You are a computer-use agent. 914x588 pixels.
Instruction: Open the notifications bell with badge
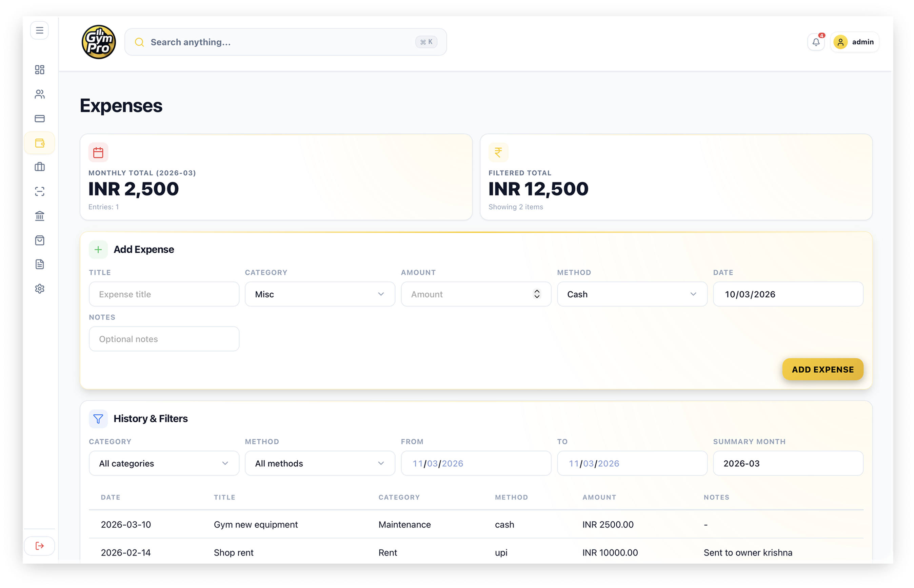[816, 42]
